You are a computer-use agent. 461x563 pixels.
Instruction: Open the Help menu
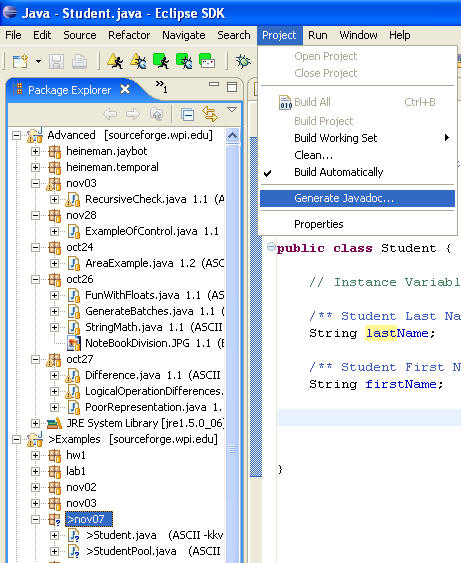(x=400, y=35)
